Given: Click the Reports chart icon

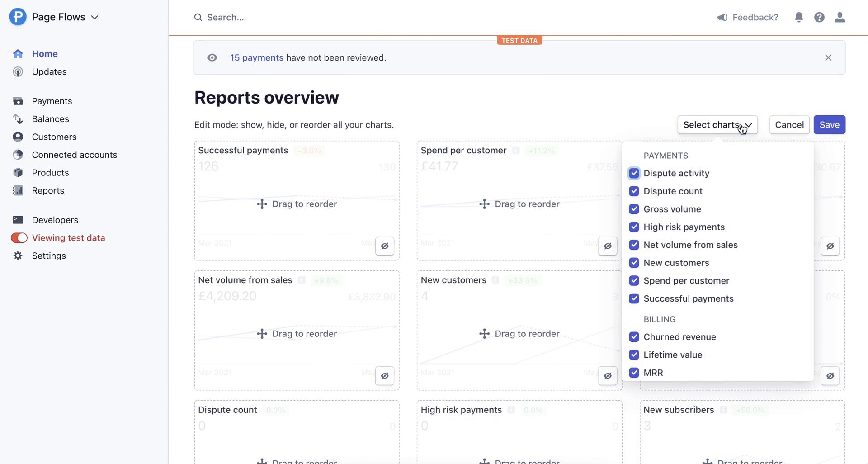Looking at the screenshot, I should coord(18,191).
